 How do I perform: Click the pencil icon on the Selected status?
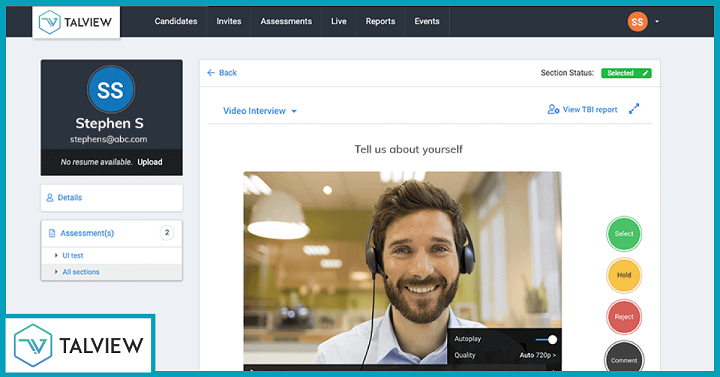tap(645, 73)
